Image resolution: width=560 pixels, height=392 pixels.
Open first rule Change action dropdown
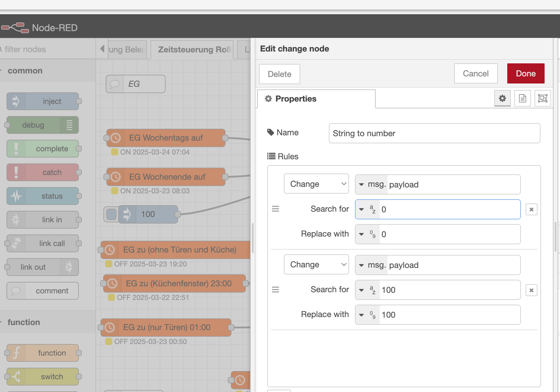click(316, 184)
